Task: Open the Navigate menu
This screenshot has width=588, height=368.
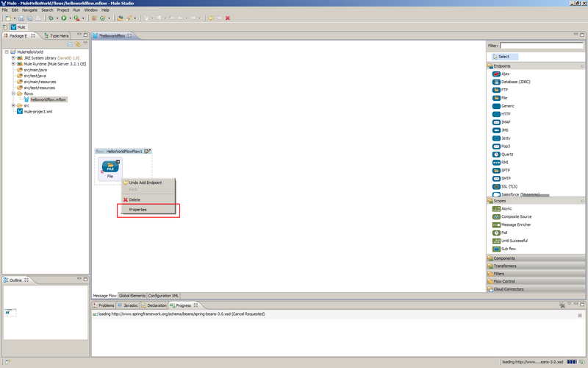Action: (x=29, y=10)
